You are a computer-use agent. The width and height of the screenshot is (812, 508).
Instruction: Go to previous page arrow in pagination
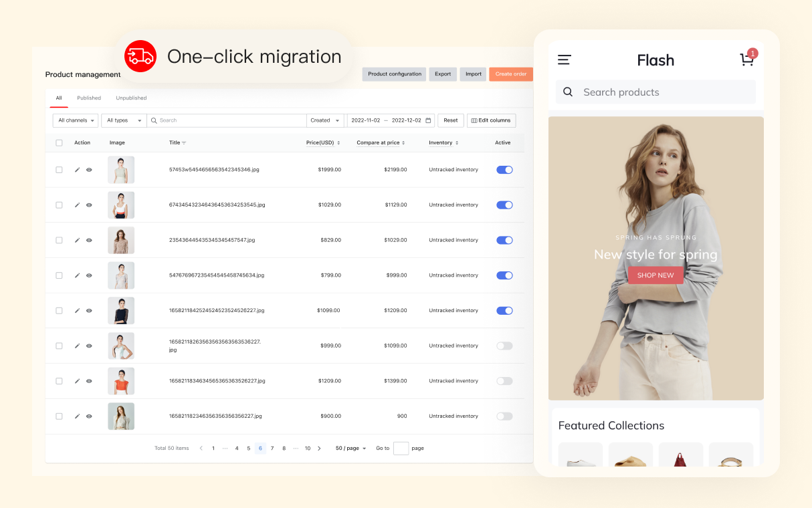pyautogui.click(x=201, y=449)
